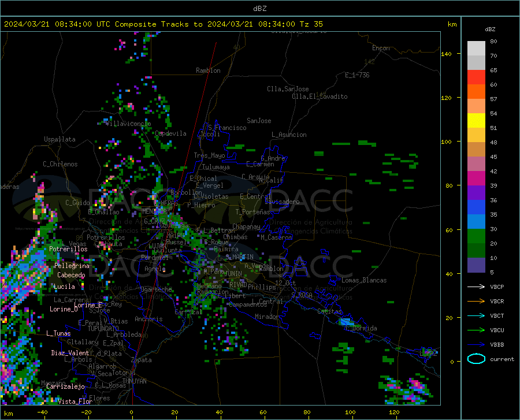Click the 'Divisadero' map label
520x420 pixels.
(282, 202)
